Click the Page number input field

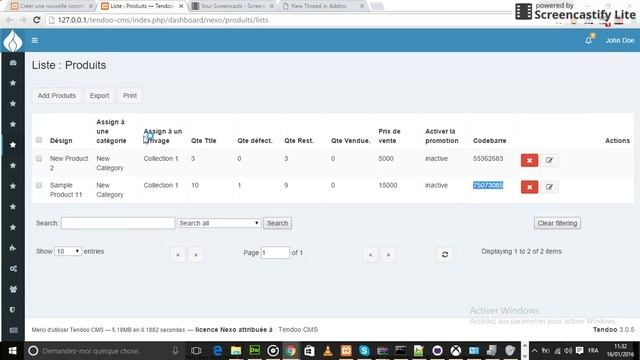click(x=275, y=253)
